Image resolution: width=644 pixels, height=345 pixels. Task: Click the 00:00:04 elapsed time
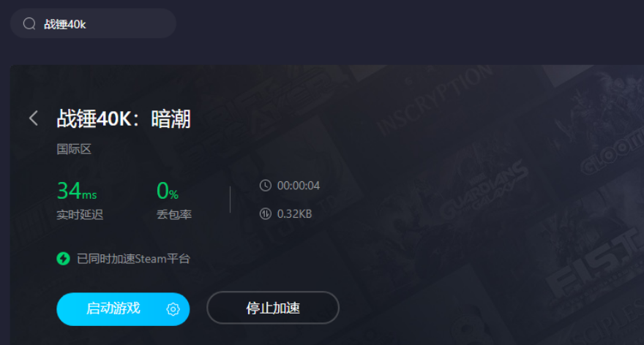tap(298, 186)
